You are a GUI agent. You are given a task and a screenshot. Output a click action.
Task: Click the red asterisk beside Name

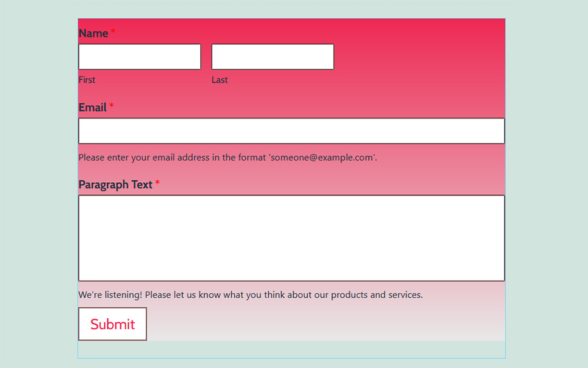tap(113, 31)
